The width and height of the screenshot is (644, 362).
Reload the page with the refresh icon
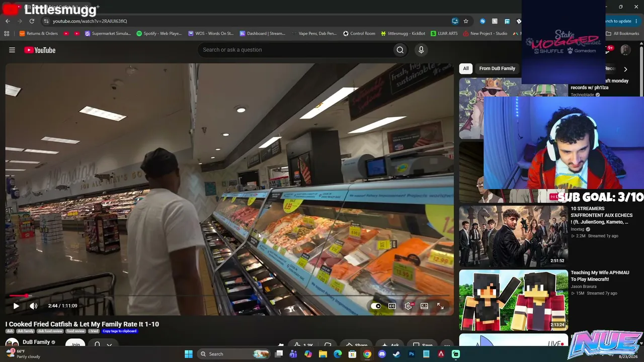click(32, 21)
